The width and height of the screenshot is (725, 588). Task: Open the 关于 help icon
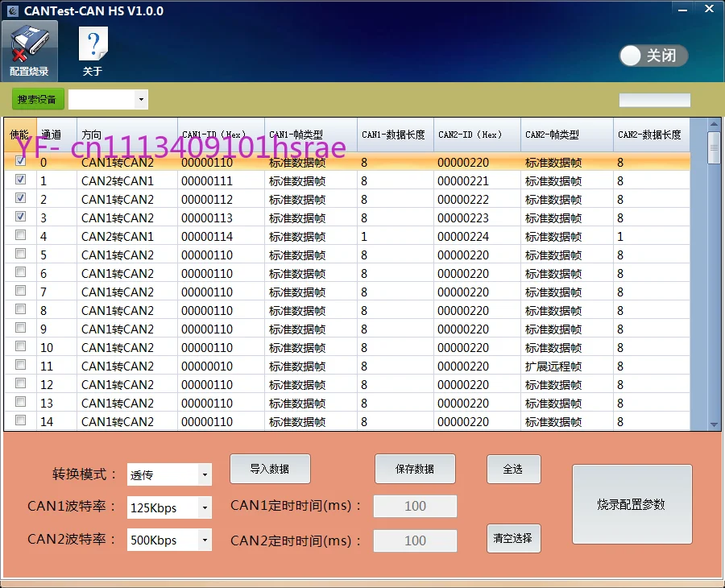93,52
